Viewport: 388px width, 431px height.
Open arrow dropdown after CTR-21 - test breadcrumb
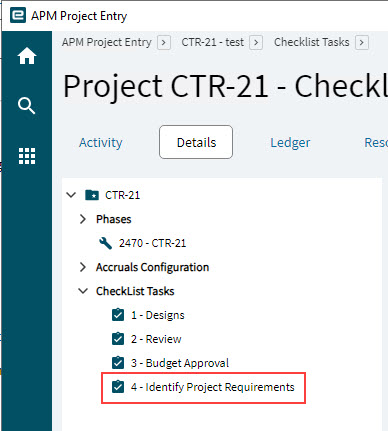click(256, 43)
